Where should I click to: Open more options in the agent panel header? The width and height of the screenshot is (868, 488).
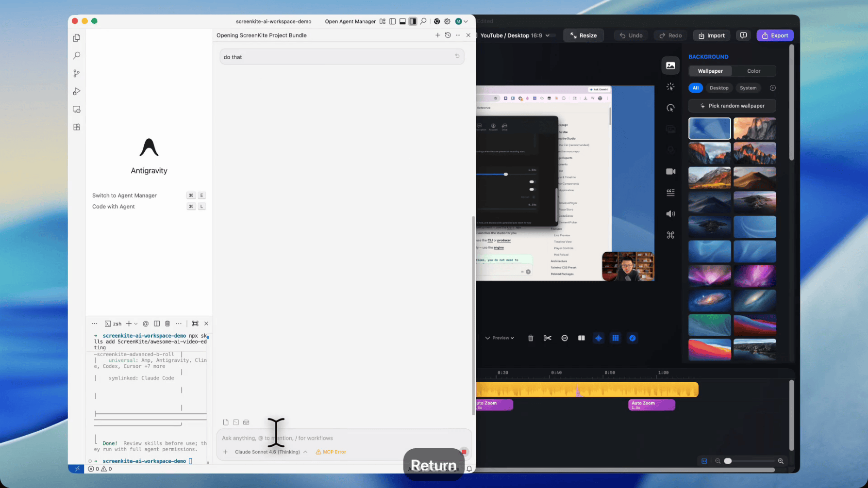tap(458, 35)
